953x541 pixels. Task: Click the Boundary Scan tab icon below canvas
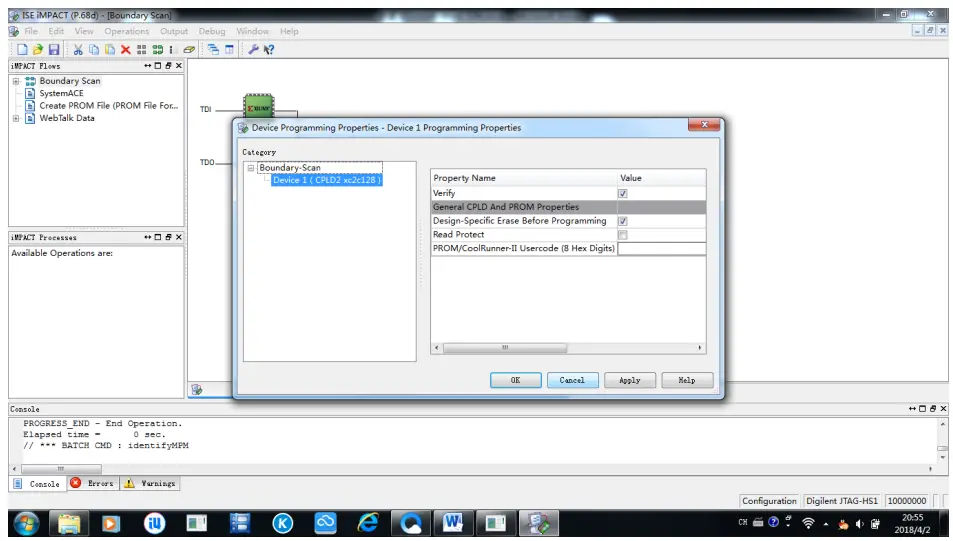pyautogui.click(x=196, y=390)
